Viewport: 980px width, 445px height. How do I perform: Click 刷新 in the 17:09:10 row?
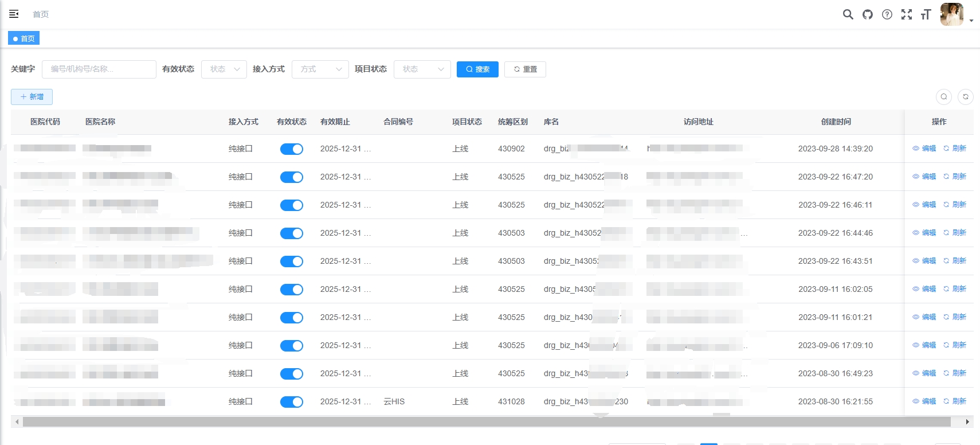pos(955,345)
